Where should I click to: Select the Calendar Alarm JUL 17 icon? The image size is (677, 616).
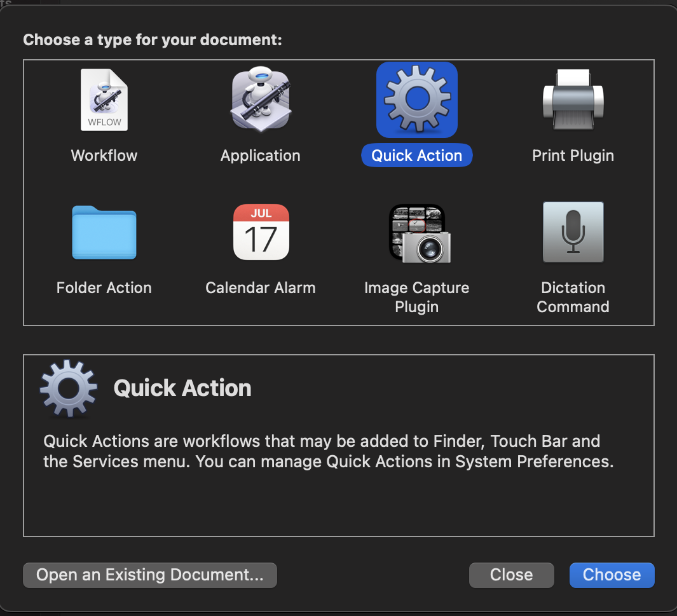pos(261,232)
